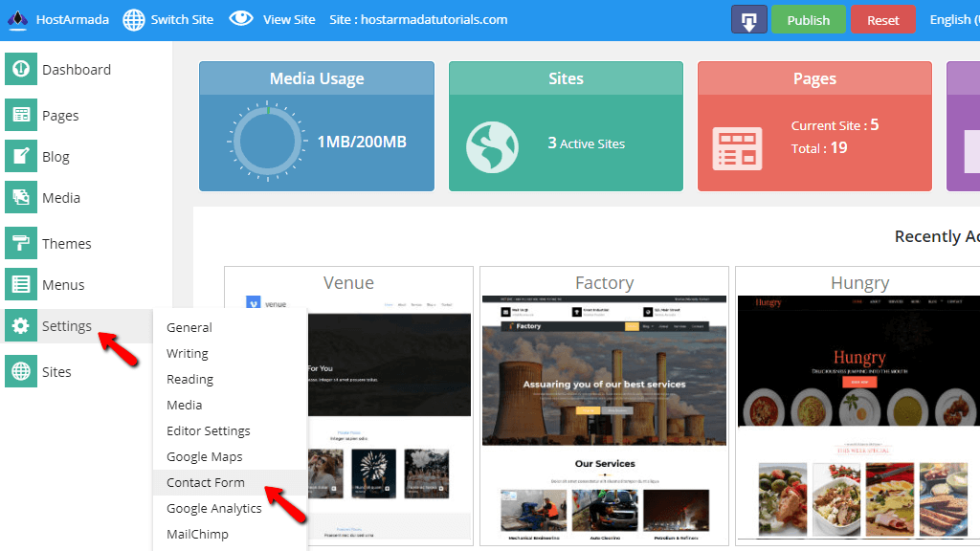Viewport: 980px width, 551px height.
Task: Select Media in Settings submenu
Action: [x=184, y=405]
